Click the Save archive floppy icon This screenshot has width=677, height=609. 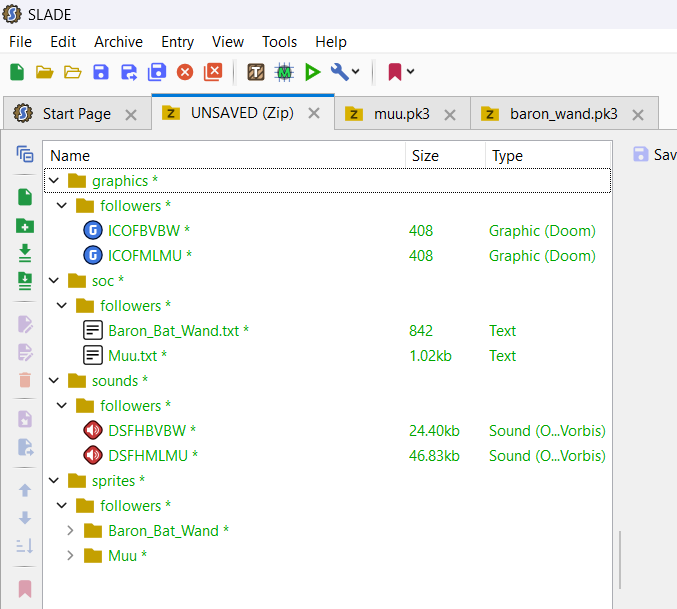101,72
